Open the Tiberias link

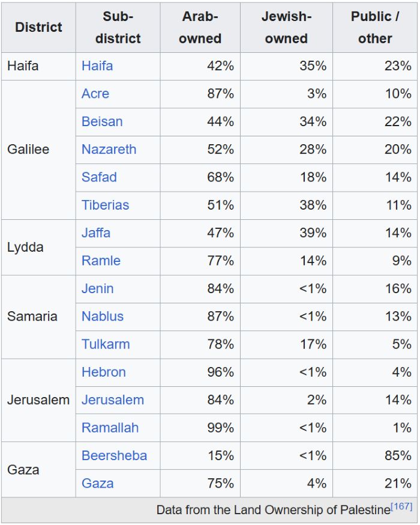click(106, 205)
